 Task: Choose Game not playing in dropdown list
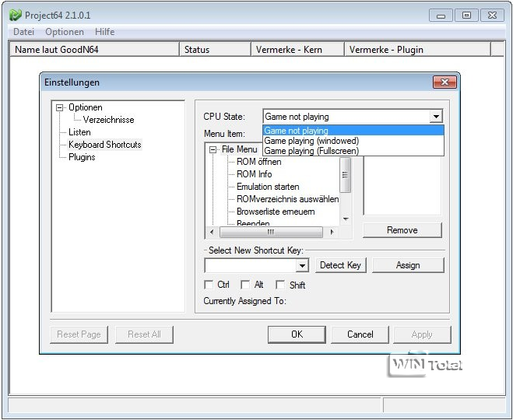point(353,131)
